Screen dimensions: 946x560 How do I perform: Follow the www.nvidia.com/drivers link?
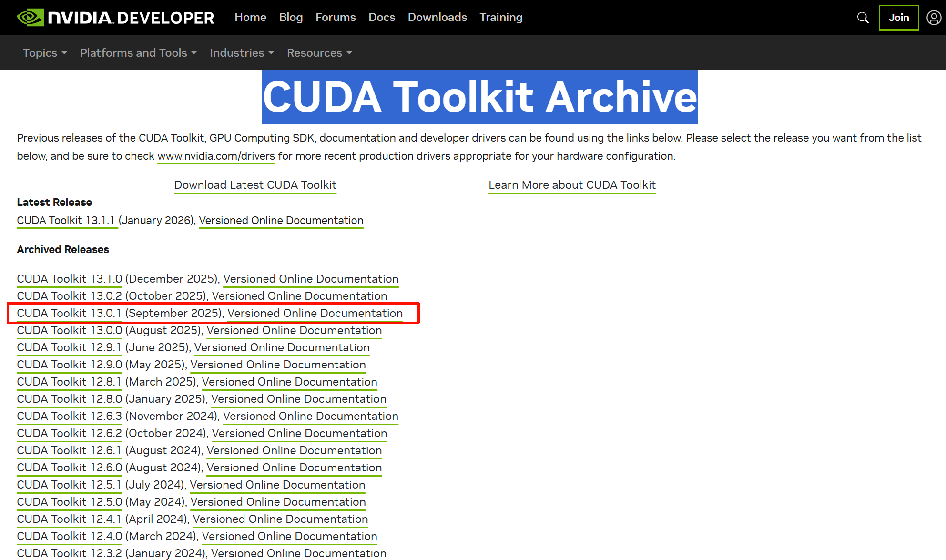coord(216,156)
